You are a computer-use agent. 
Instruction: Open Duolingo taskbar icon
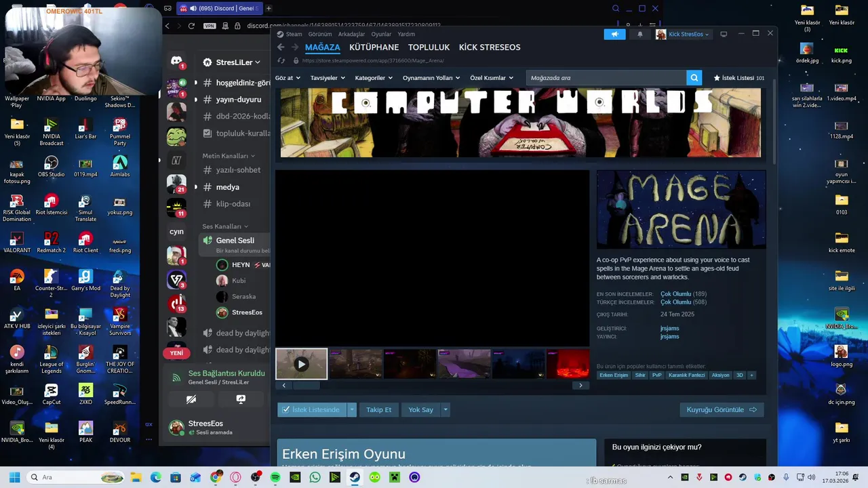tap(375, 477)
